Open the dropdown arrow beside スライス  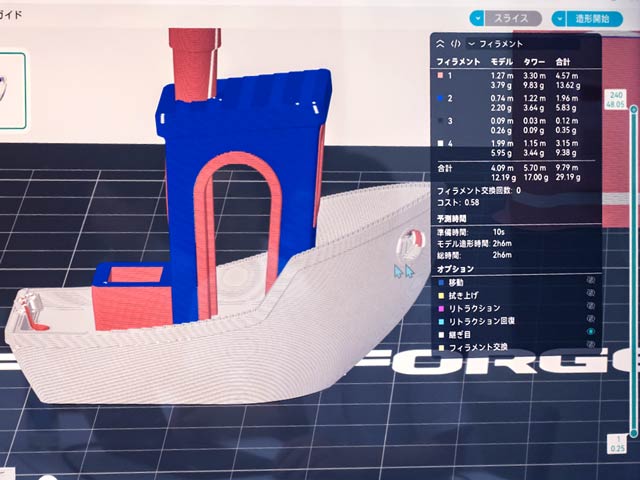click(x=477, y=18)
